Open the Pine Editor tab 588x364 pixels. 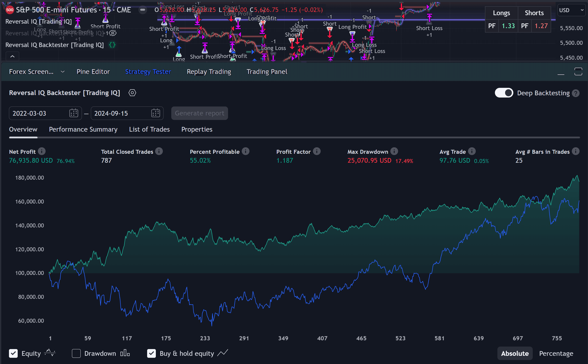(93, 72)
